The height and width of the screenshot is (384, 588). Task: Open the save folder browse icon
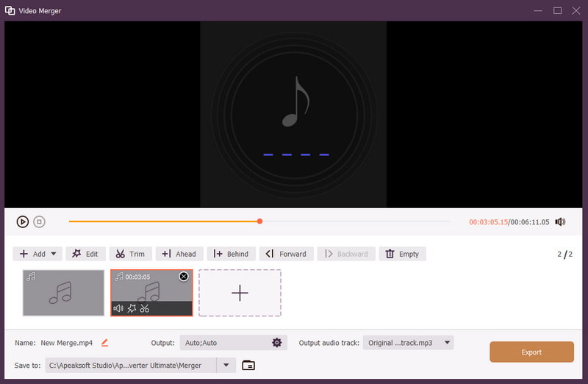pos(248,365)
